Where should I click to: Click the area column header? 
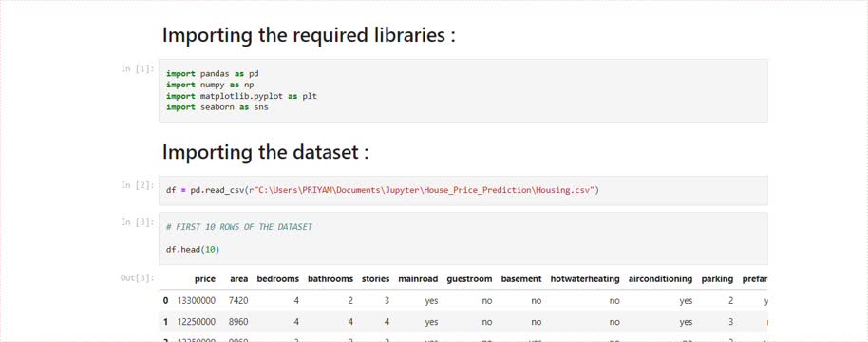[x=238, y=279]
